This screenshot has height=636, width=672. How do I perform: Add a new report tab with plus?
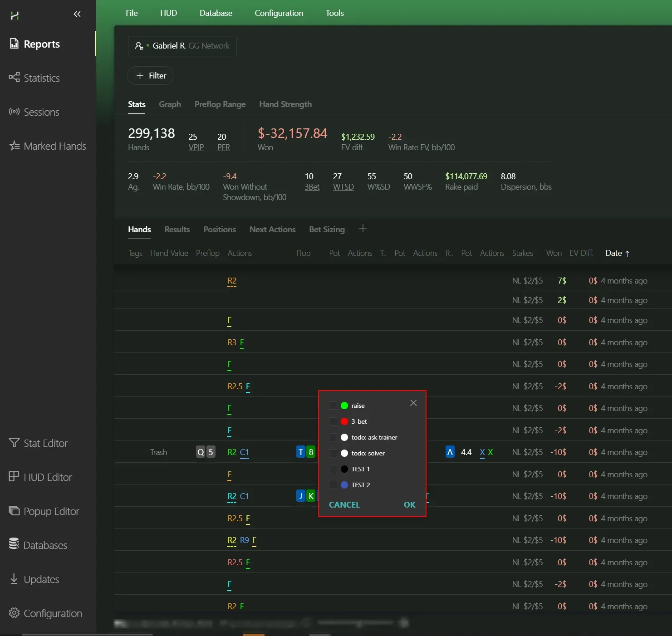(x=363, y=229)
